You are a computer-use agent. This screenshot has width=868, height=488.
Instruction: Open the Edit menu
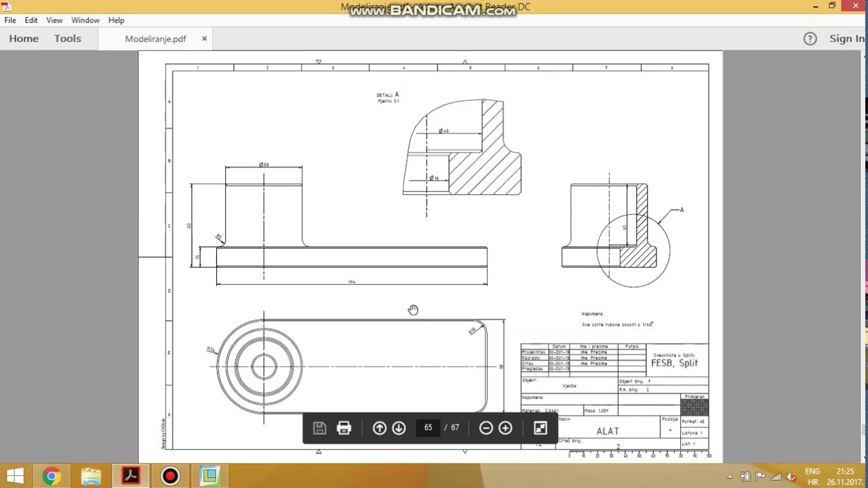click(x=31, y=20)
